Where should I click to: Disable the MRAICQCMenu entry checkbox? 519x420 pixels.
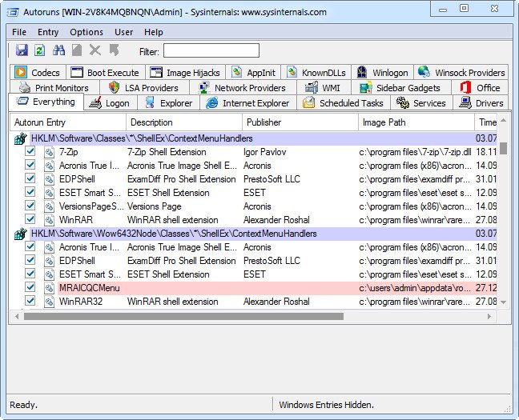click(30, 287)
